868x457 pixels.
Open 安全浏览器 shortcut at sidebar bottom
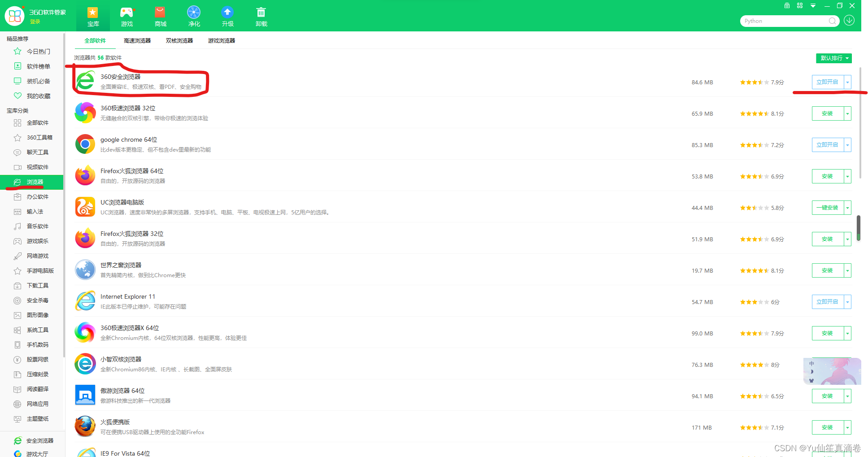34,441
